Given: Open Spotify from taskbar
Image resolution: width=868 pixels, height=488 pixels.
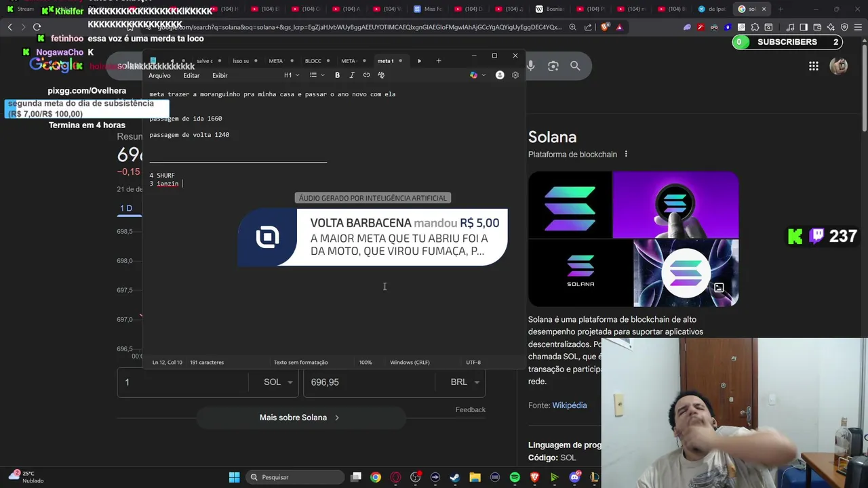Looking at the screenshot, I should (x=515, y=477).
